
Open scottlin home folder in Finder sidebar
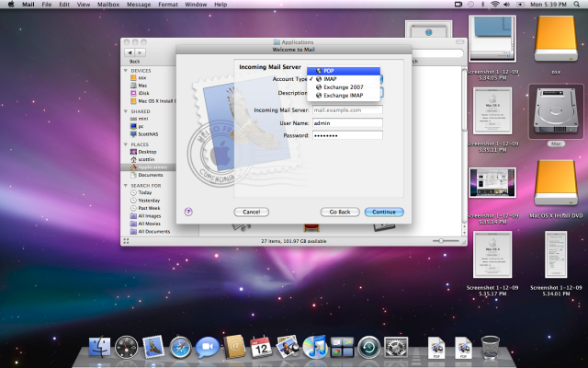coord(148,159)
